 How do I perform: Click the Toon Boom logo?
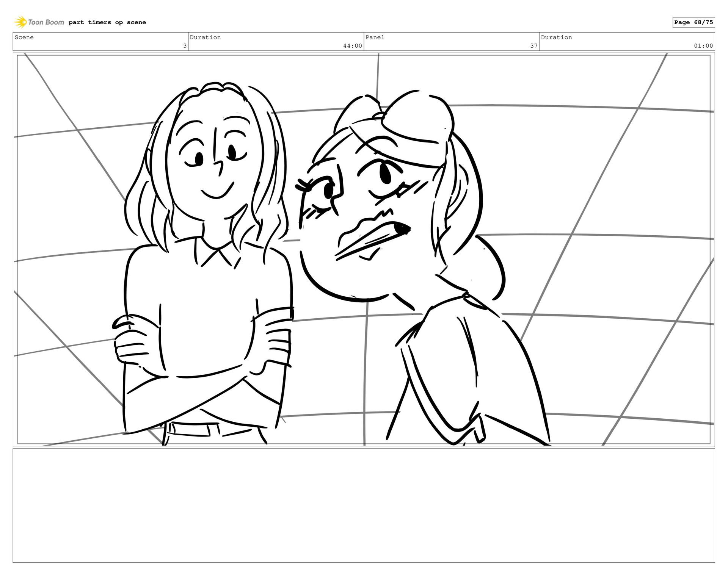(39, 22)
